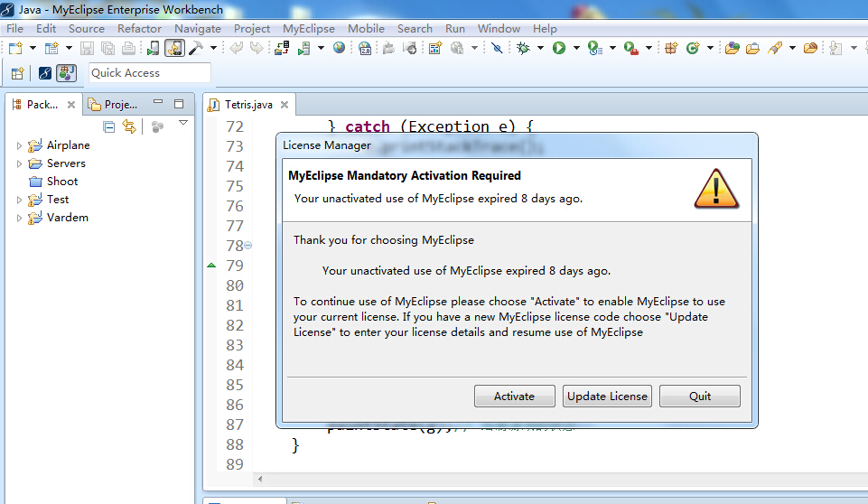Open the Run dropdown arrow
Viewport: 868px width, 504px height.
tap(576, 48)
